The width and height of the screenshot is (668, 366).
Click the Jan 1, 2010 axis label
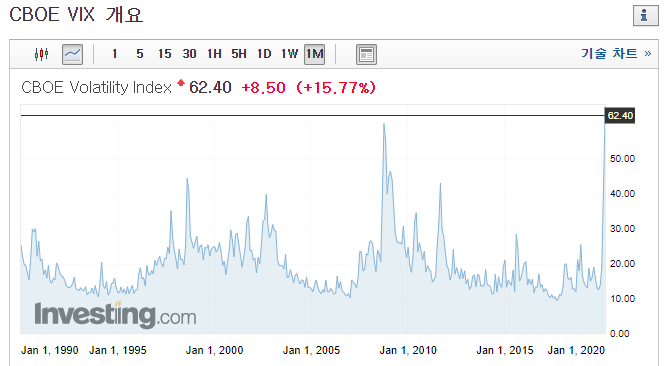[x=408, y=350]
